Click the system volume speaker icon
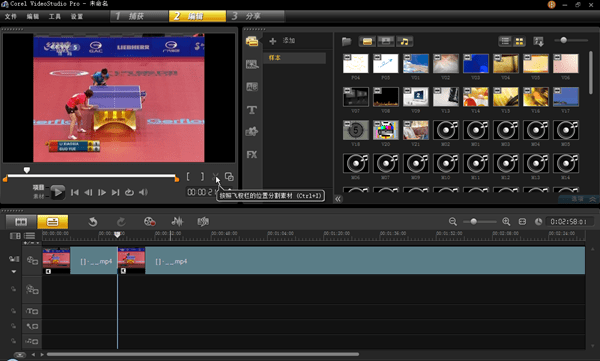600x361 pixels. click(143, 192)
